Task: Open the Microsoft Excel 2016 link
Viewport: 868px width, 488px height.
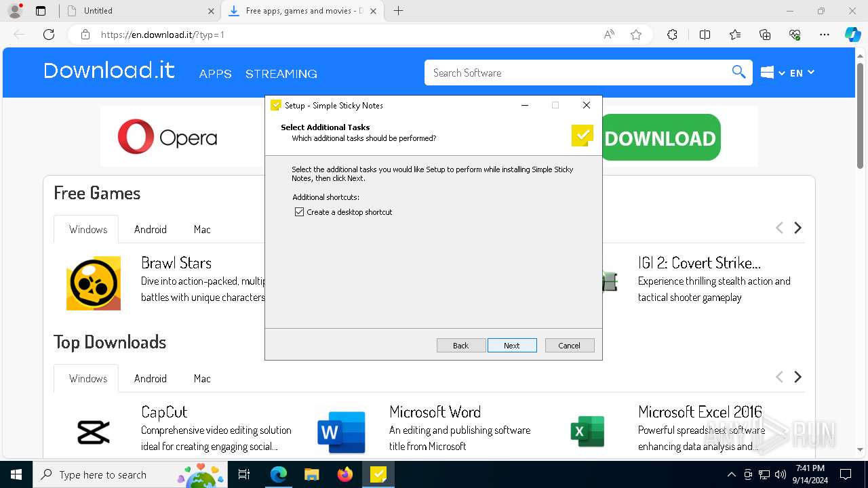Action: coord(700,412)
